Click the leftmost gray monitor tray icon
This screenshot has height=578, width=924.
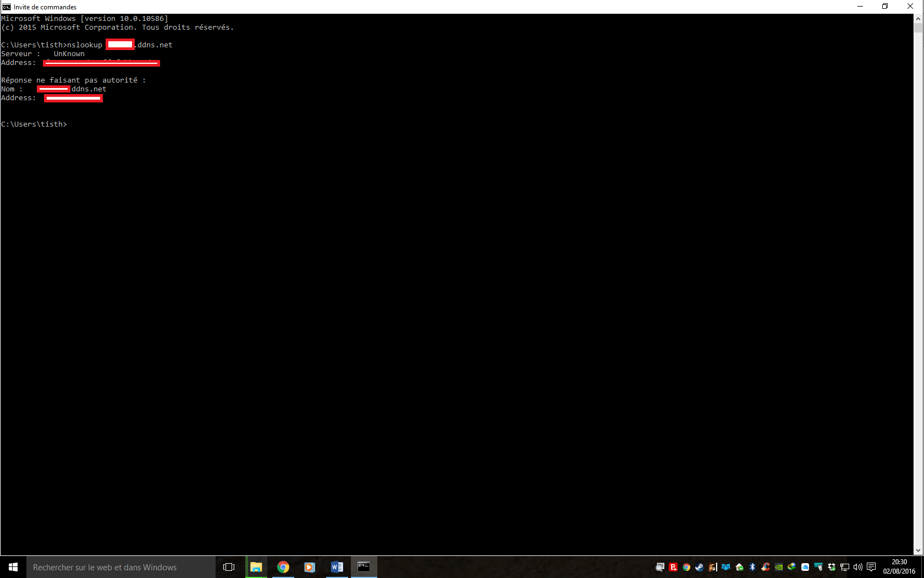tap(660, 567)
